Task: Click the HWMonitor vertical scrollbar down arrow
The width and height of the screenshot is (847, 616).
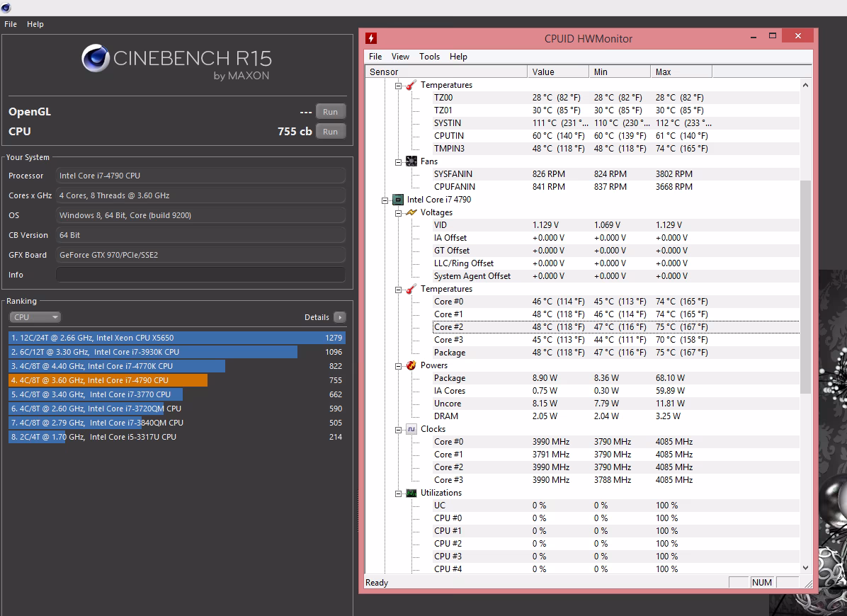Action: pos(805,568)
